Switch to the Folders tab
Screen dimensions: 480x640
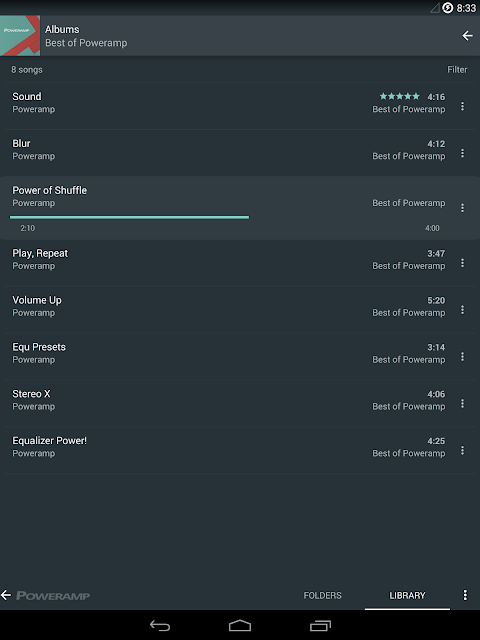pyautogui.click(x=322, y=596)
